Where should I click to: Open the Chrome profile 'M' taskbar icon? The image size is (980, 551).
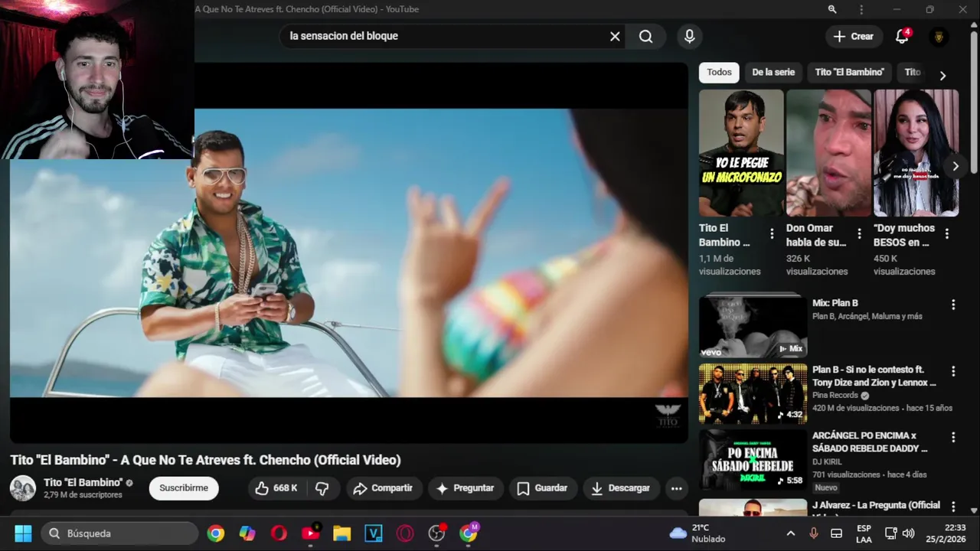tap(469, 533)
